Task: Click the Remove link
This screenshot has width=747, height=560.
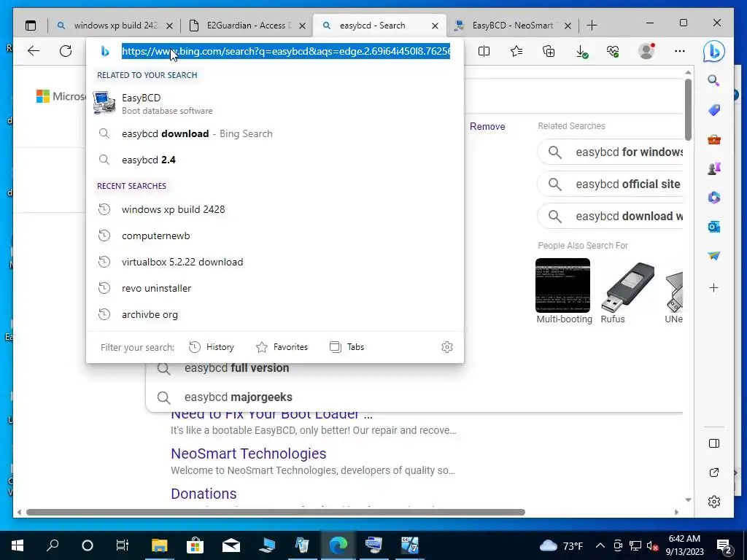Action: click(x=487, y=126)
